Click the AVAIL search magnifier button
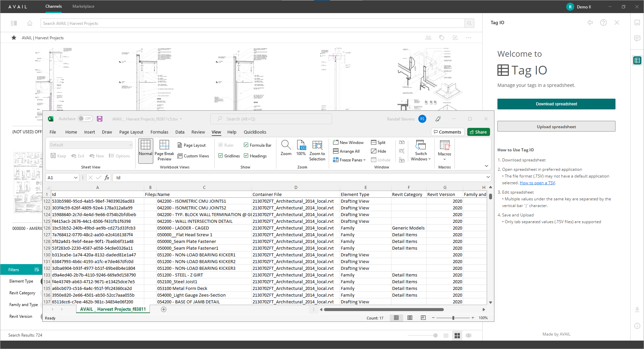Viewport: 644px width, 349px height. (469, 23)
